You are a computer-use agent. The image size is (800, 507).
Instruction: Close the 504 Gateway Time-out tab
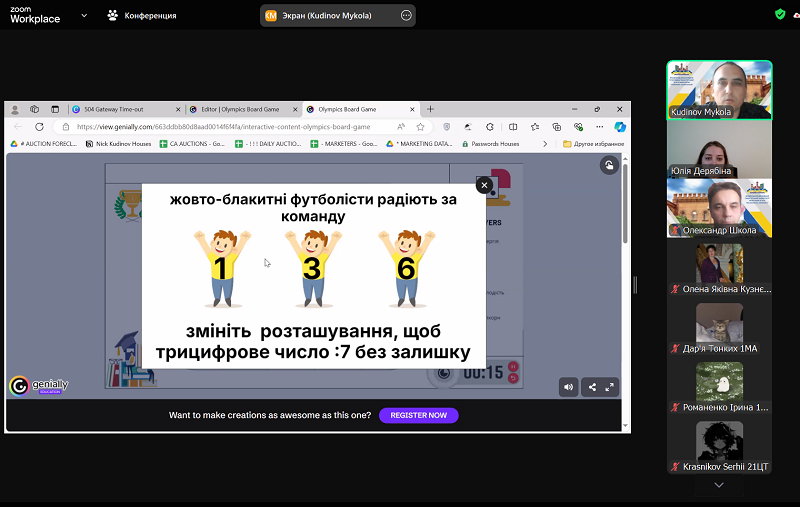point(178,109)
